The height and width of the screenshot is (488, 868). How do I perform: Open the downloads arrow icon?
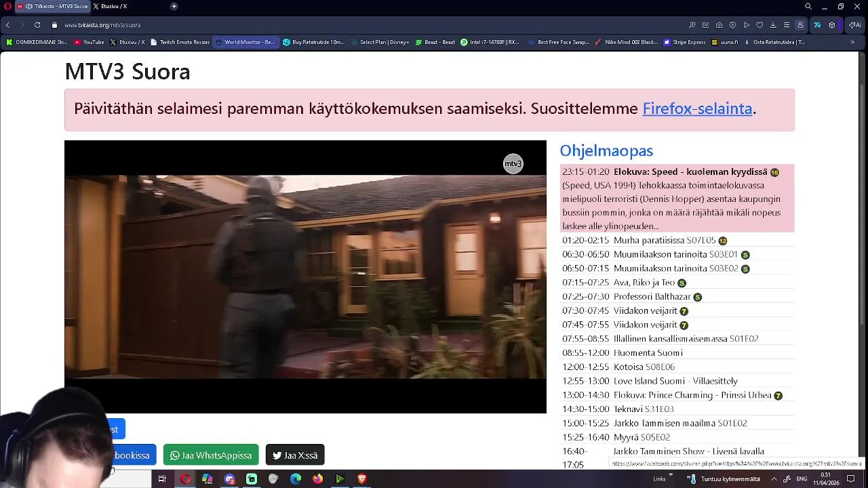point(773,25)
